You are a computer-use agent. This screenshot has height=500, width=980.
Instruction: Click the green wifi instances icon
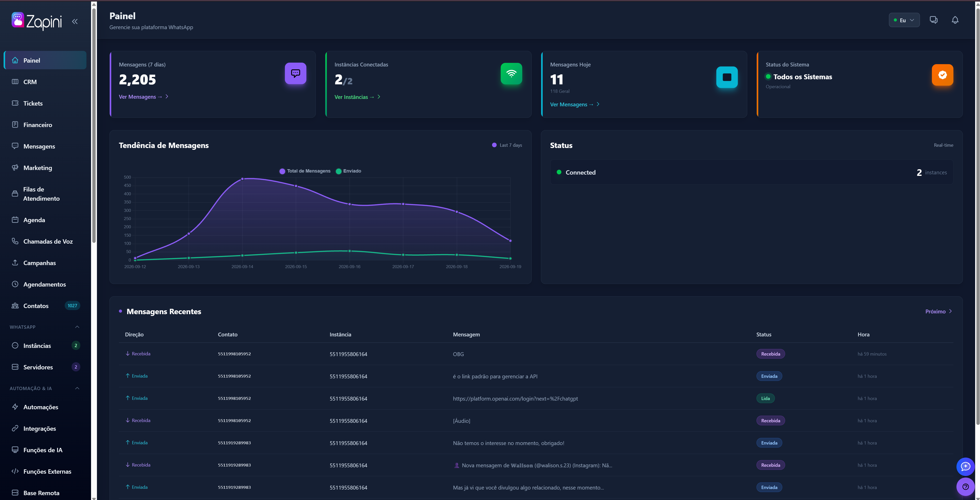click(x=511, y=73)
